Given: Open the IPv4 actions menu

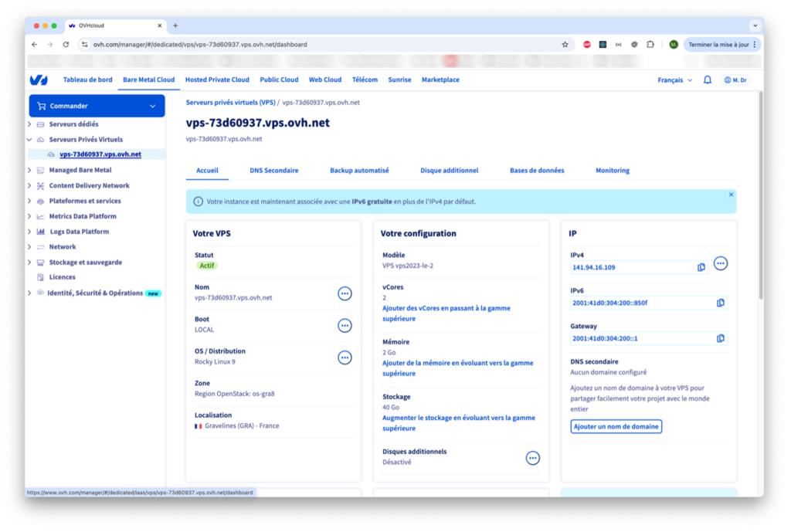Looking at the screenshot, I should (x=721, y=263).
